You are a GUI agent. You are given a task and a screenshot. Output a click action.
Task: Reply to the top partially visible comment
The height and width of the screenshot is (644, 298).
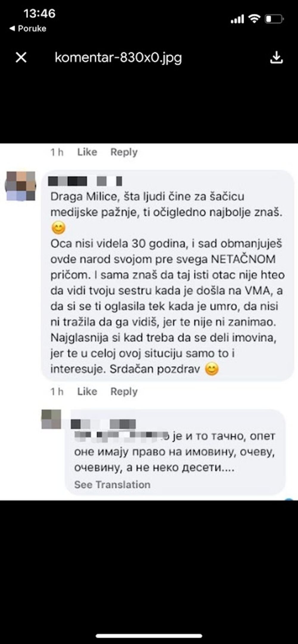click(x=124, y=152)
